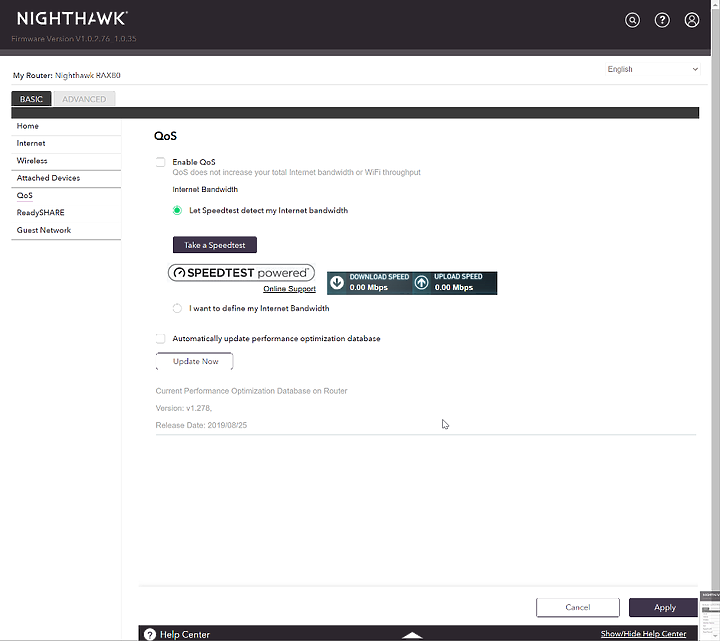Switch to the ADVANCED tab
This screenshot has width=720, height=641.
click(84, 99)
